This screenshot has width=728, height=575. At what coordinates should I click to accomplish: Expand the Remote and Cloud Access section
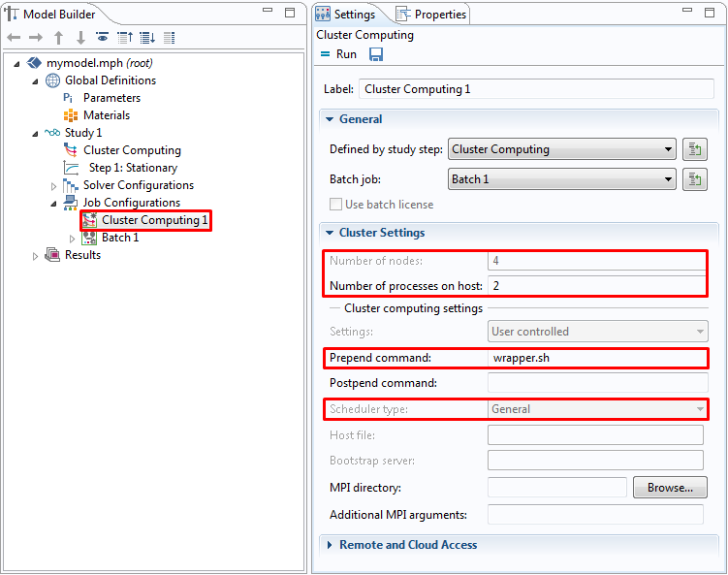point(407,545)
